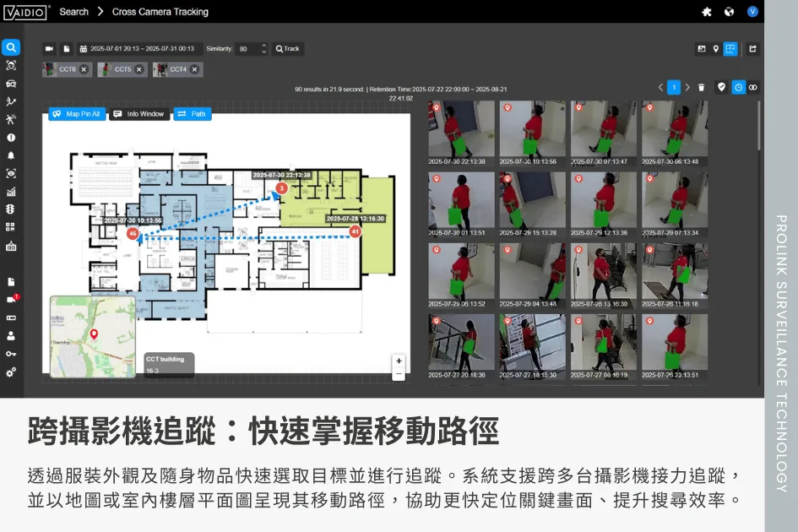The height and width of the screenshot is (532, 798).
Task: Zoom out on floor plan map
Action: coord(399,374)
